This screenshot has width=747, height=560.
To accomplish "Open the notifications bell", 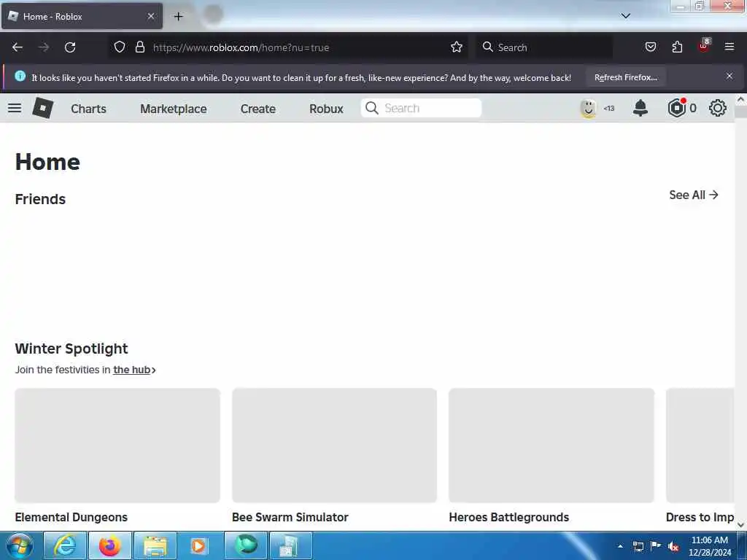I will click(640, 108).
